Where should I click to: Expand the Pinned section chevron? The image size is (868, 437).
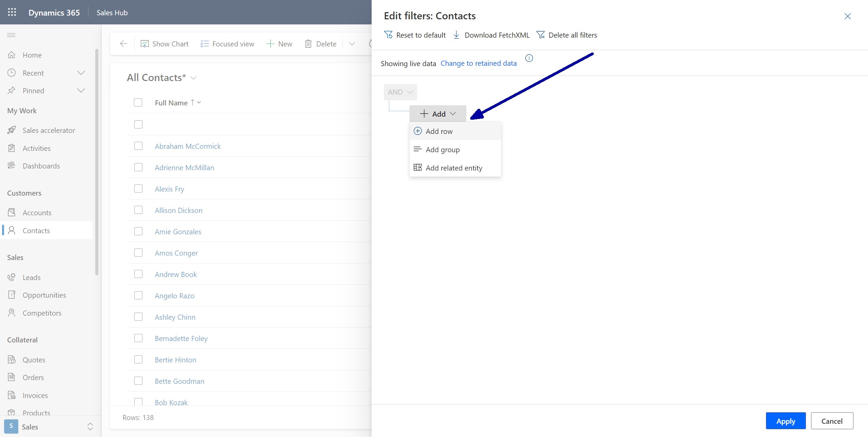click(x=81, y=91)
